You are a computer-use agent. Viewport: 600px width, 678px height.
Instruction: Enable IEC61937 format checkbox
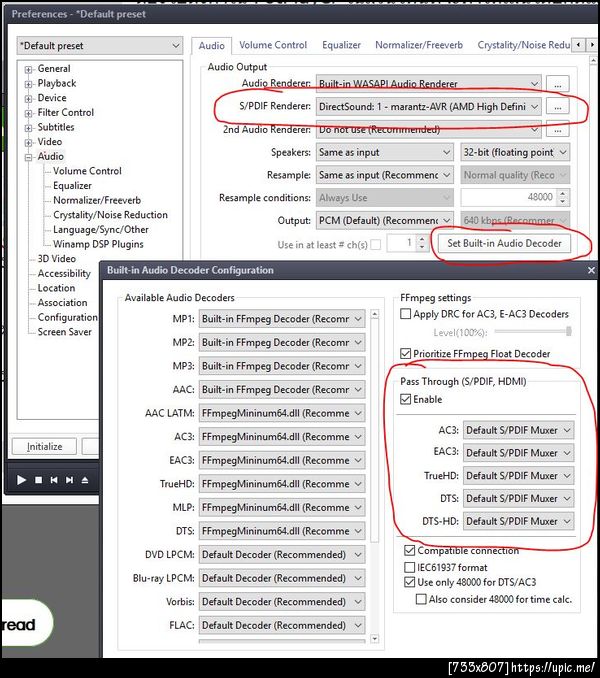pyautogui.click(x=409, y=567)
